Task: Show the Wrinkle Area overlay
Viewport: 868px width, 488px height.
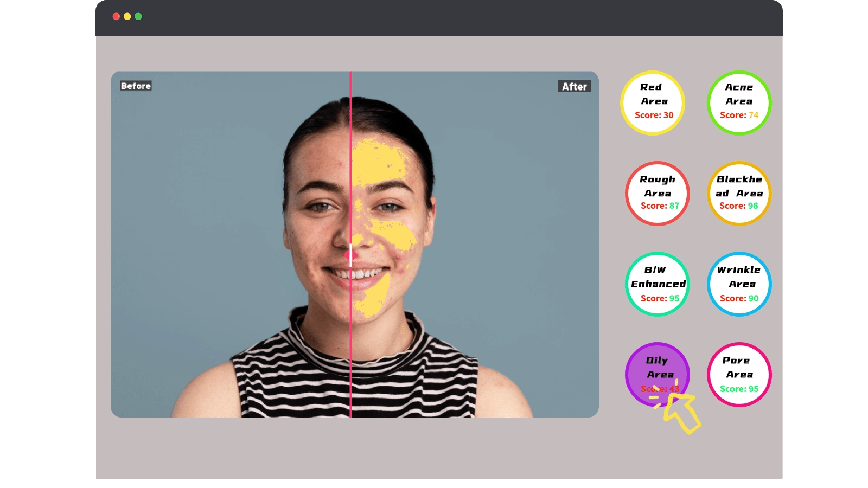Action: pyautogui.click(x=739, y=283)
